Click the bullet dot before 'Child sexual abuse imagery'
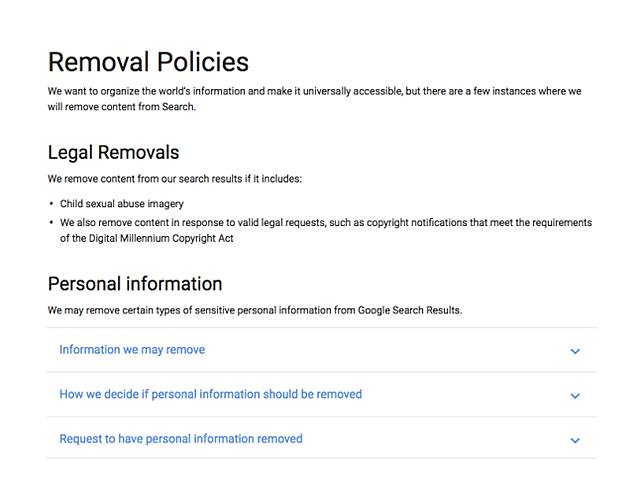The height and width of the screenshot is (482, 644). click(51, 204)
